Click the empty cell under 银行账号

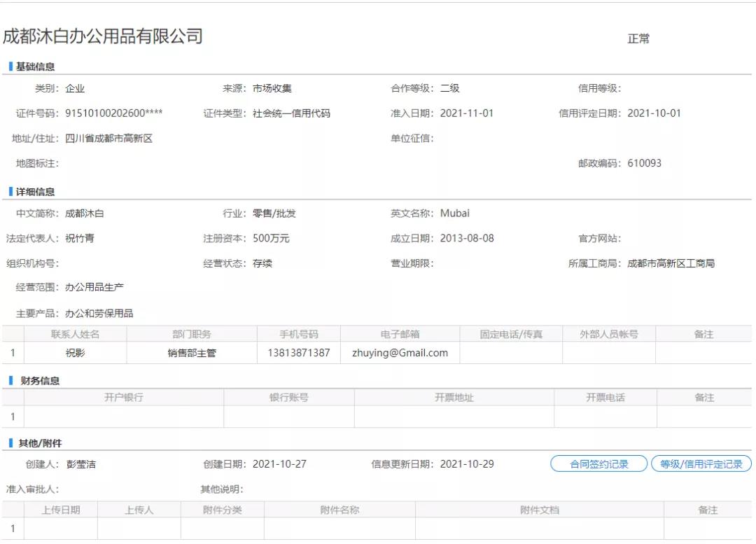[x=289, y=417]
